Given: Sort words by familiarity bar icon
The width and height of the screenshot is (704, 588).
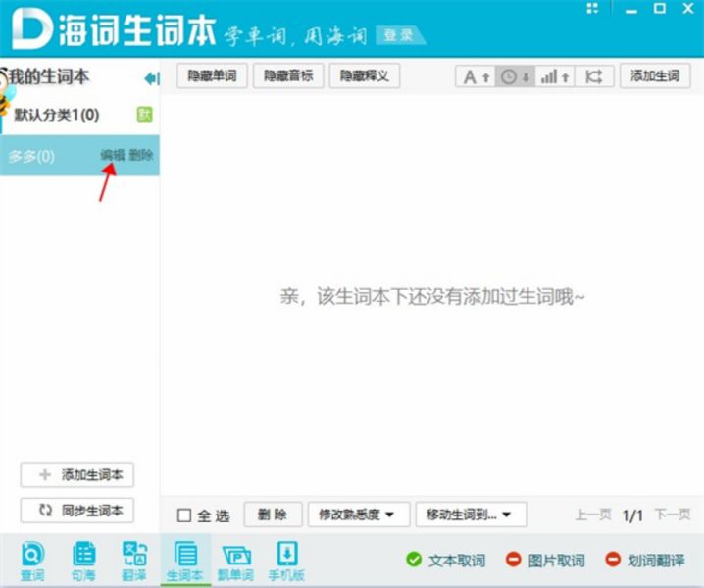Looking at the screenshot, I should click(x=555, y=77).
